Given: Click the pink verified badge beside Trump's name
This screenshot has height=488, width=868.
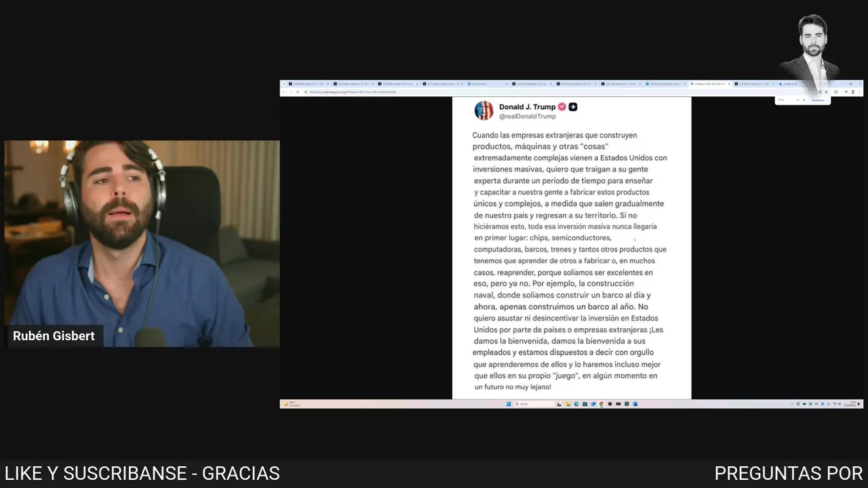Looking at the screenshot, I should pyautogui.click(x=561, y=107).
